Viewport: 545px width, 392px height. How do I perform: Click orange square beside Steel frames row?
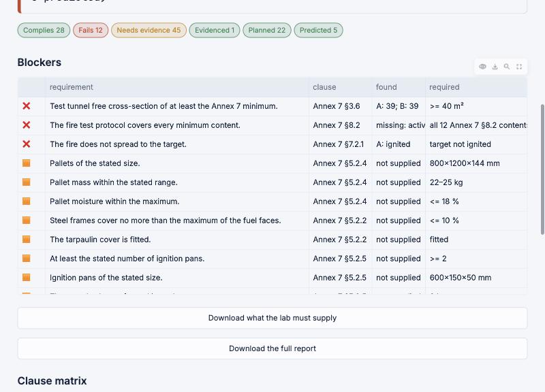pyautogui.click(x=27, y=220)
